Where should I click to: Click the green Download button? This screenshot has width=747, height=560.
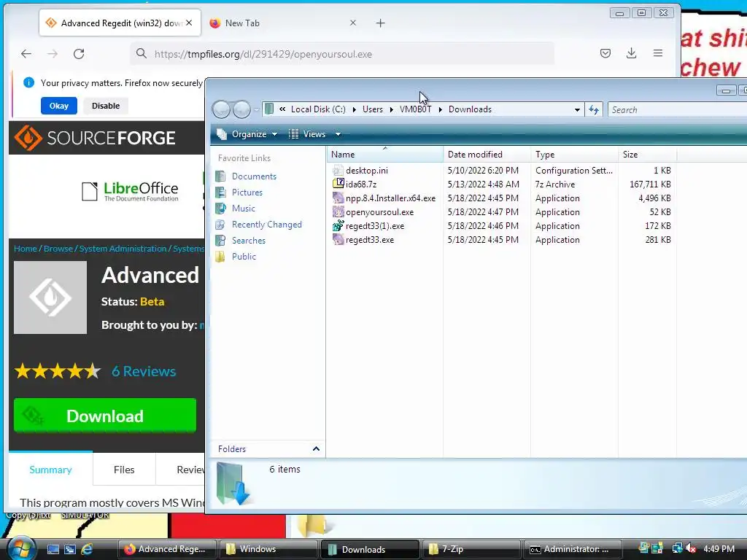pyautogui.click(x=105, y=416)
